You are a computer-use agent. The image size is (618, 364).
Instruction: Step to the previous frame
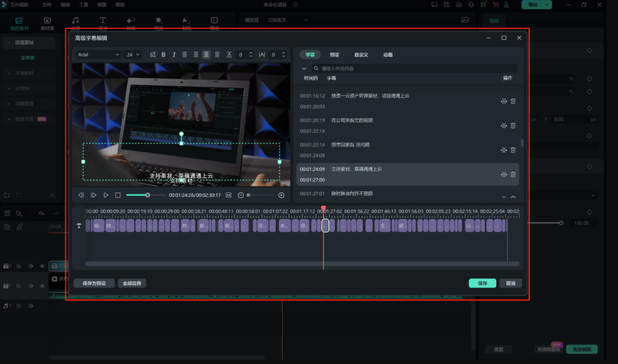81,195
